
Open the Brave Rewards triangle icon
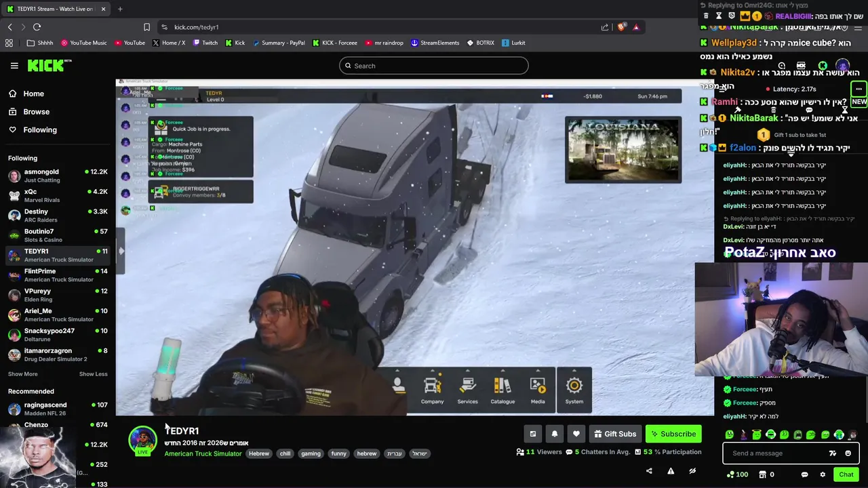[x=636, y=27]
